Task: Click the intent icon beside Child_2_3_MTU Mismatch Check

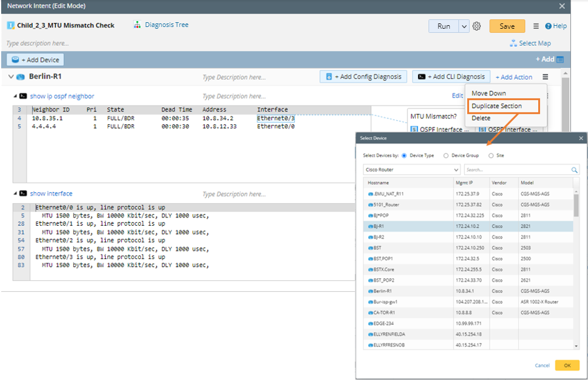Action: pyautogui.click(x=11, y=26)
